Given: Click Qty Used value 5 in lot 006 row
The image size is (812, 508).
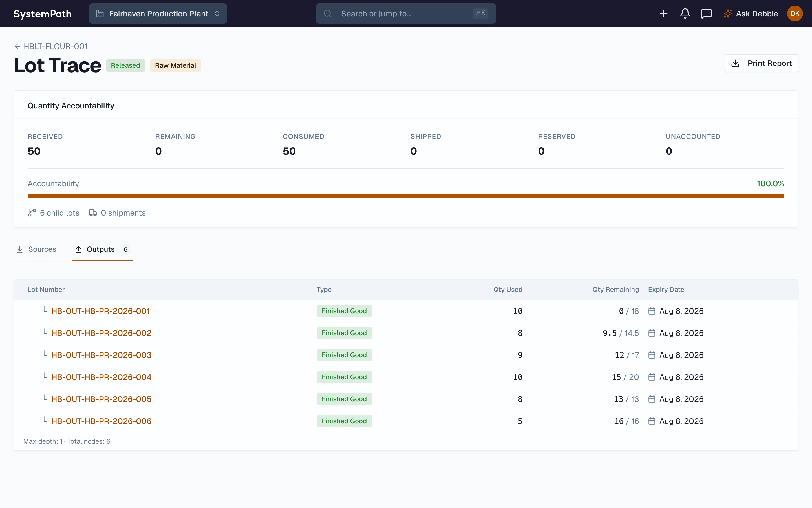Looking at the screenshot, I should click(x=520, y=421).
